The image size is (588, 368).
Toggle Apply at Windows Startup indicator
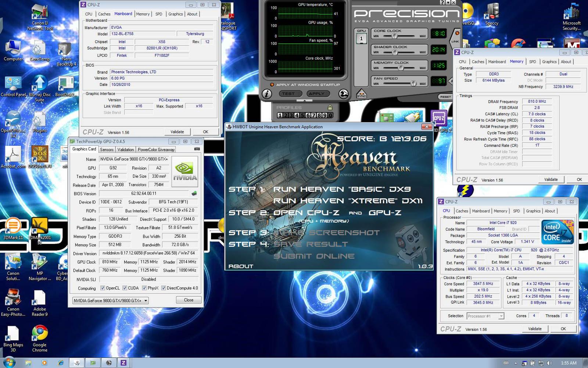pyautogui.click(x=272, y=85)
